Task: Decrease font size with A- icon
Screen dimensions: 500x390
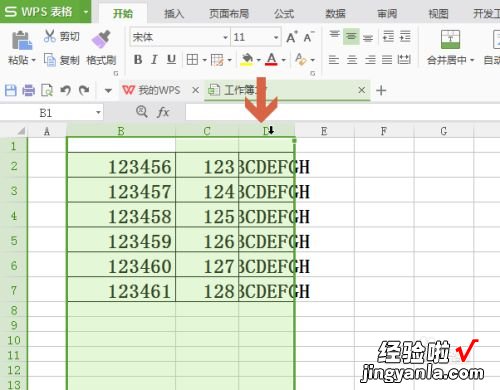Action: (x=309, y=37)
